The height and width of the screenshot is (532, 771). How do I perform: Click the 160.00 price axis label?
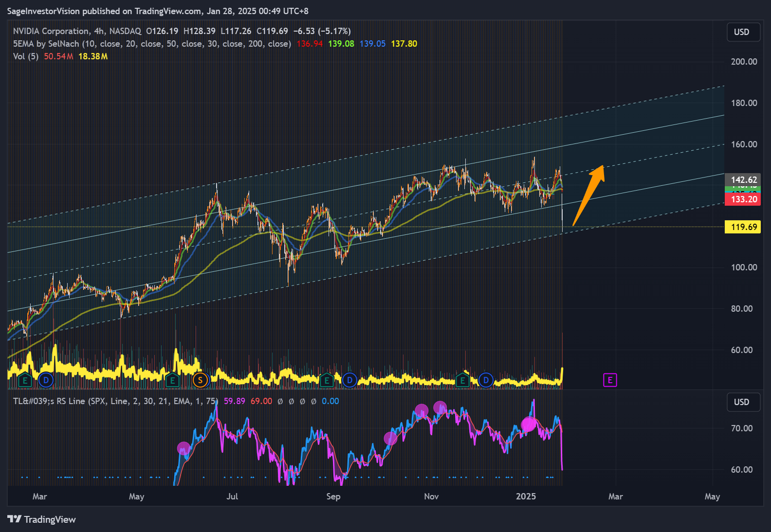click(x=744, y=144)
